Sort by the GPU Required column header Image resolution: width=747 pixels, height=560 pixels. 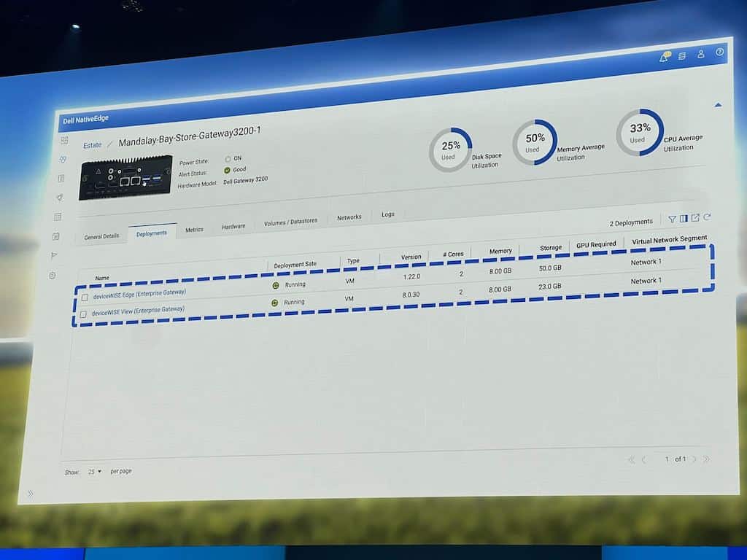point(596,245)
